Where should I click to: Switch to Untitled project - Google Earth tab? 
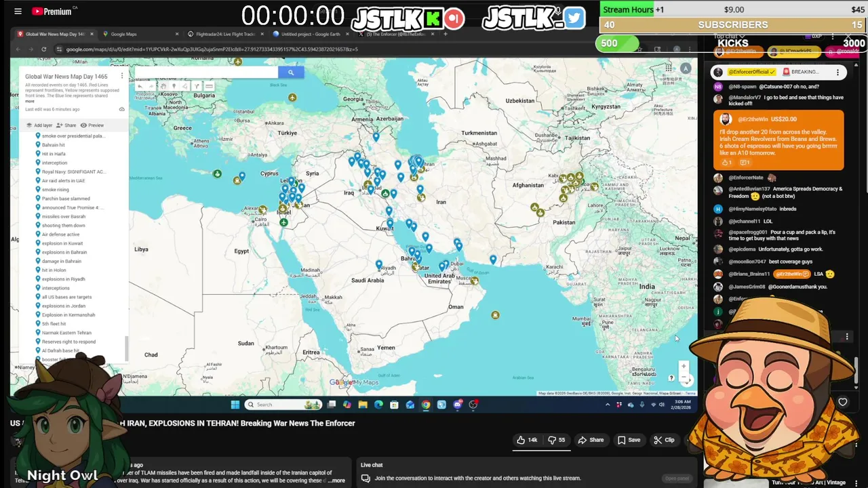click(x=311, y=34)
